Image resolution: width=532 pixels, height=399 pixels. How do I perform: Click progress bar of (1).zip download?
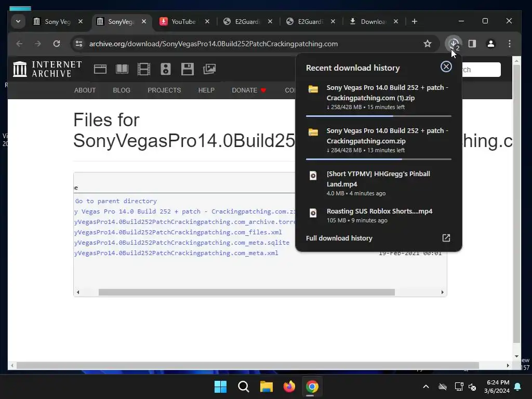pos(379,116)
